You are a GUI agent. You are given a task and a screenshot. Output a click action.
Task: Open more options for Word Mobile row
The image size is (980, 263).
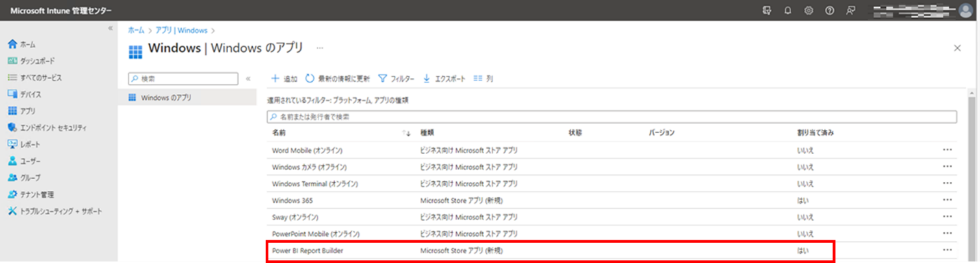pos(947,150)
